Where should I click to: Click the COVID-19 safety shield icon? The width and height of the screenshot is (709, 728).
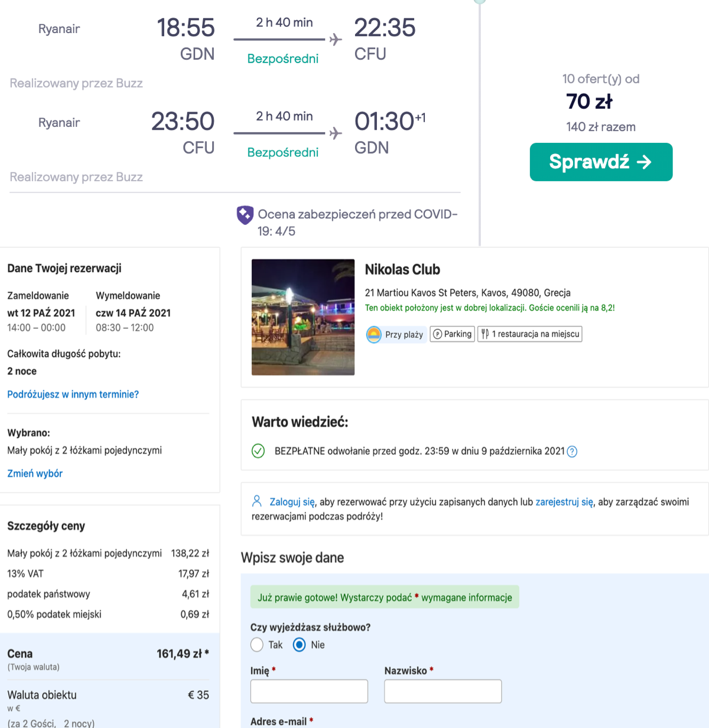245,215
